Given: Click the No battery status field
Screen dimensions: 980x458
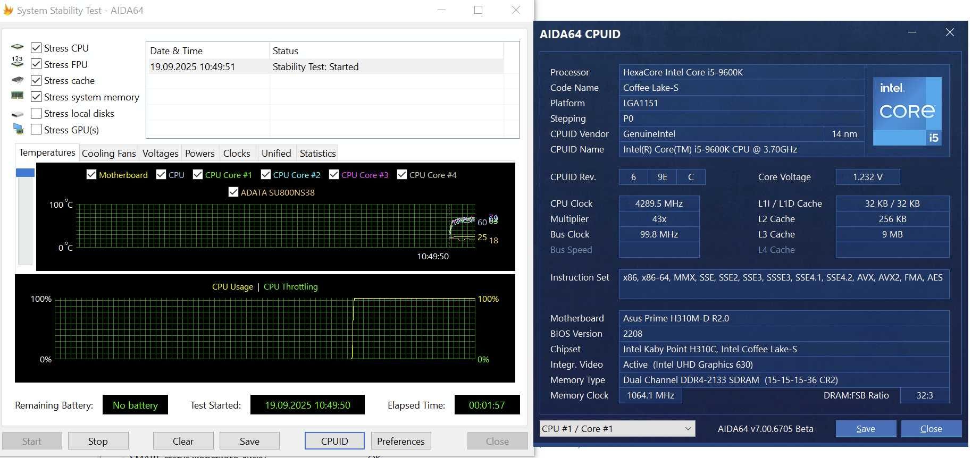Looking at the screenshot, I should [135, 405].
